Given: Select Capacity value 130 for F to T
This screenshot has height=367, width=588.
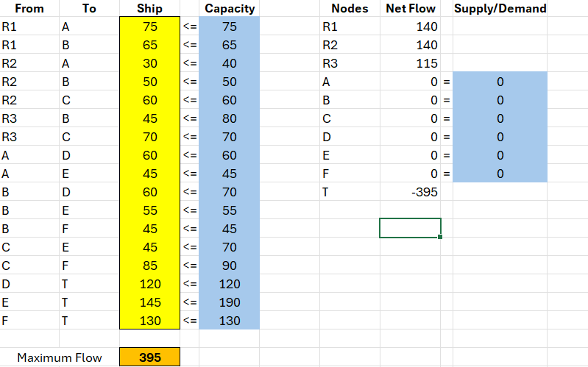Looking at the screenshot, I should (229, 321).
